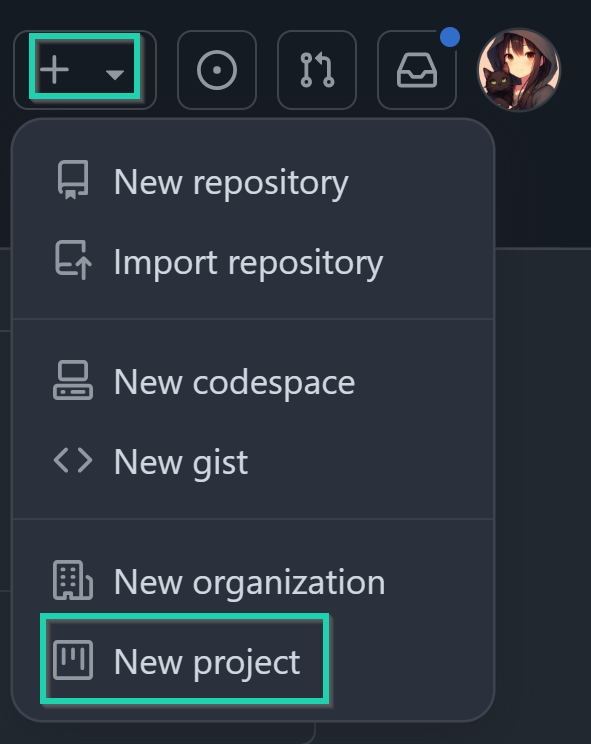
Task: Select New repository from the menu
Action: [253, 182]
